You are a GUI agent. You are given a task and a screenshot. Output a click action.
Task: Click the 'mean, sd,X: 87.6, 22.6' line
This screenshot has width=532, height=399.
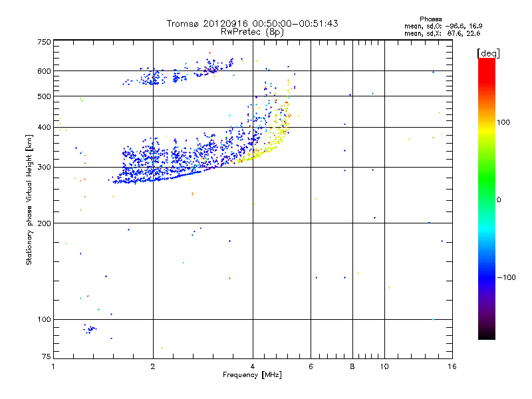tap(442, 33)
